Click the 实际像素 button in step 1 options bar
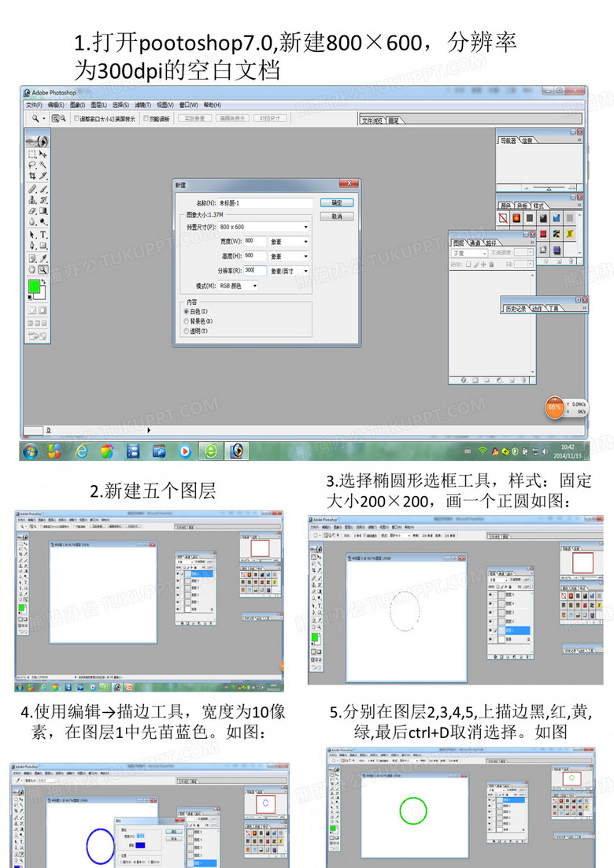The image size is (614, 868). [x=194, y=118]
